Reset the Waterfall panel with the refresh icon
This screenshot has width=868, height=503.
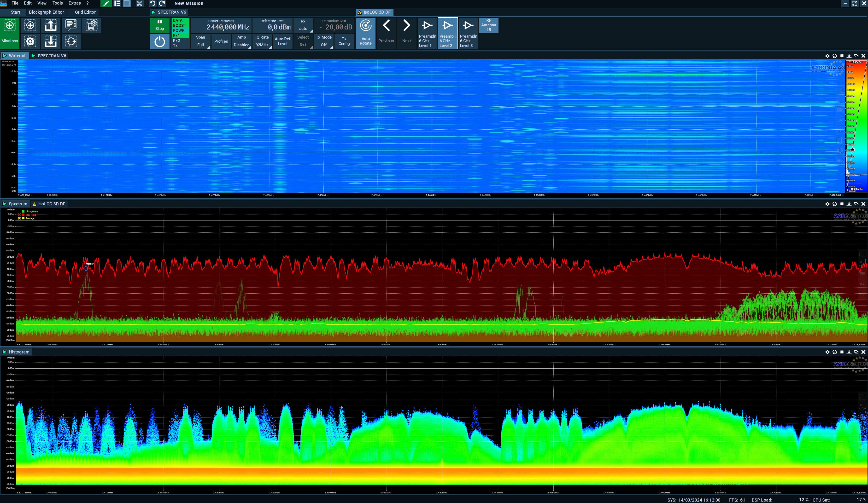pos(835,56)
